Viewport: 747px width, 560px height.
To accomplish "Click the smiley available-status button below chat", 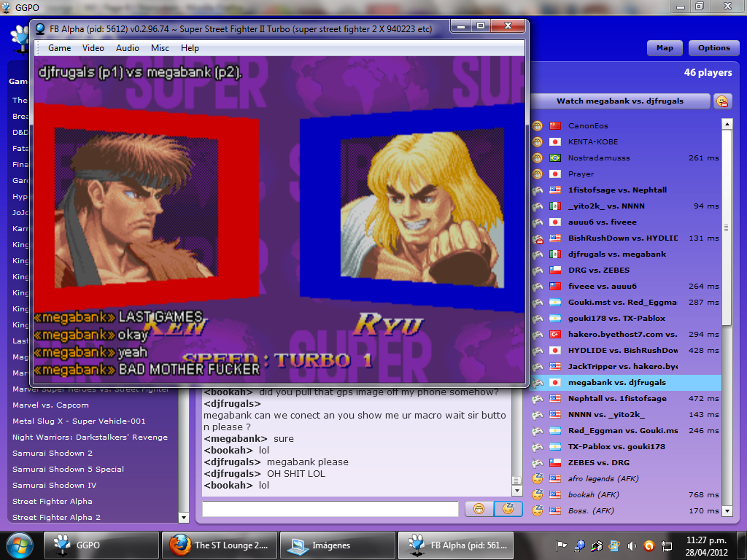I will (x=479, y=508).
